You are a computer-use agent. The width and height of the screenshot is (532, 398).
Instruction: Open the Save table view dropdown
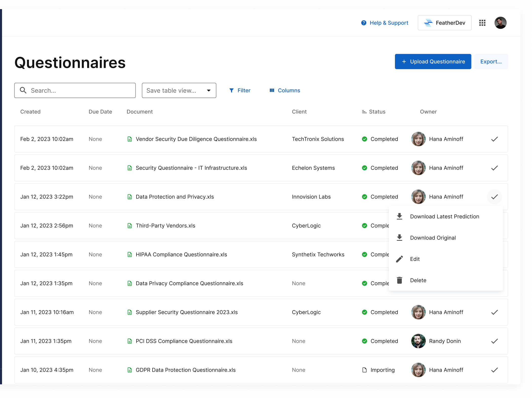[179, 90]
